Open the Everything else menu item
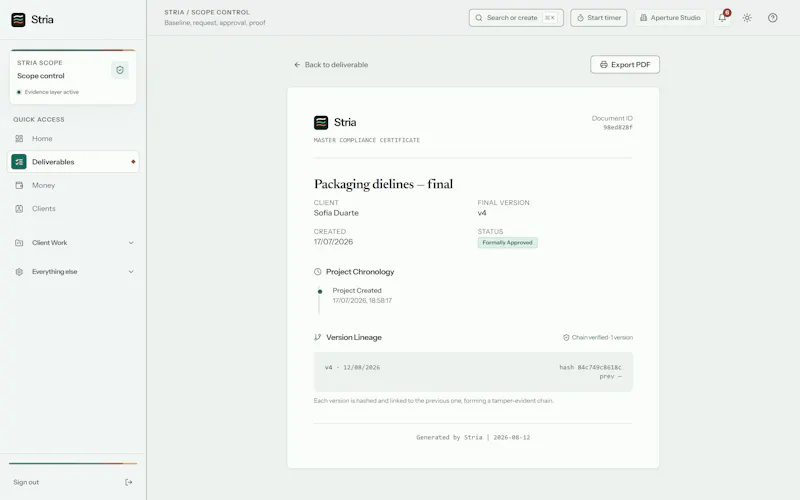This screenshot has width=800, height=500. [73, 272]
